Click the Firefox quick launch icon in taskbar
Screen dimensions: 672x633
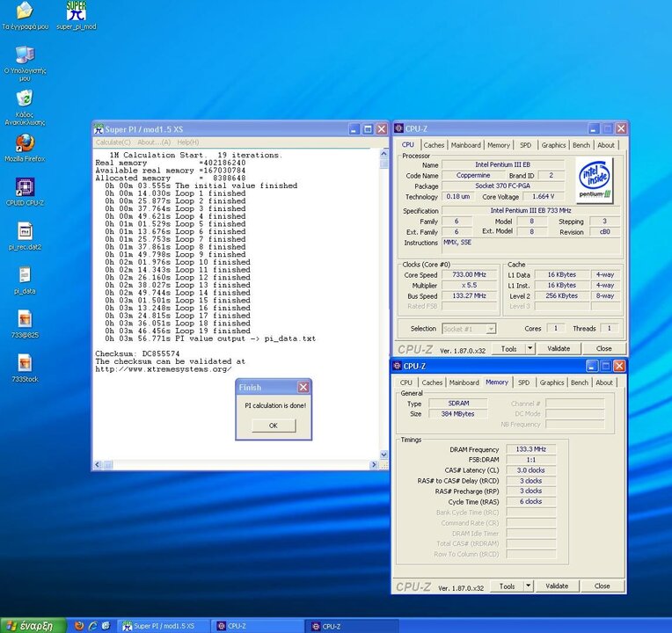79,626
